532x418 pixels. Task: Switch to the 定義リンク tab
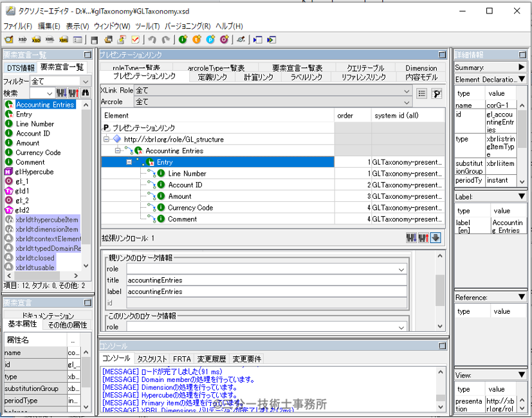(x=212, y=77)
